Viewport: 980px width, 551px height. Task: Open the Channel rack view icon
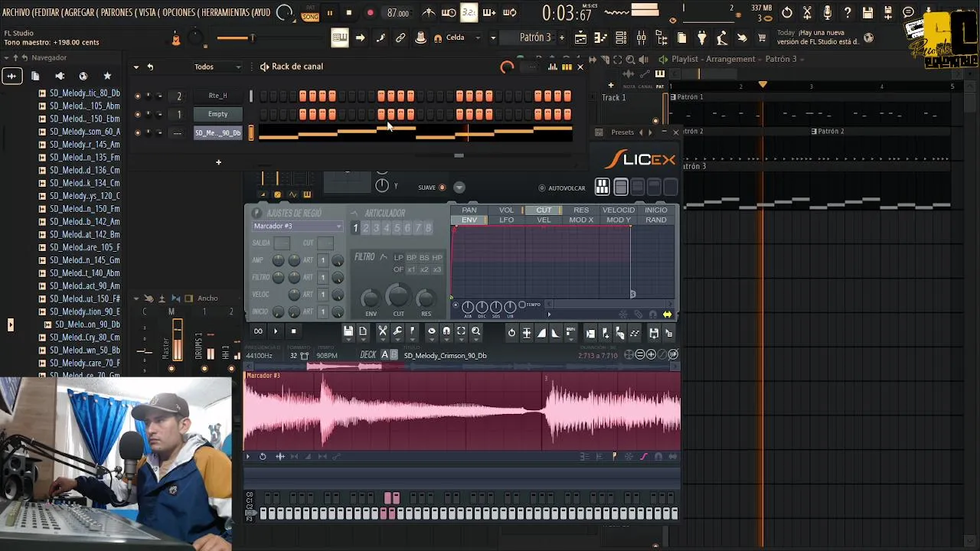pyautogui.click(x=621, y=37)
